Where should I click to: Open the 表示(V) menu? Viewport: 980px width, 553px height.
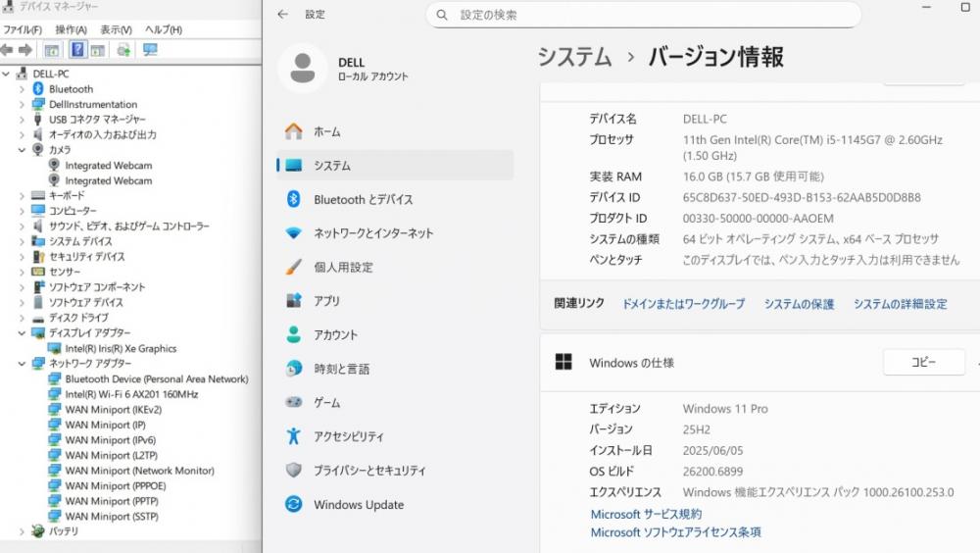pyautogui.click(x=117, y=29)
